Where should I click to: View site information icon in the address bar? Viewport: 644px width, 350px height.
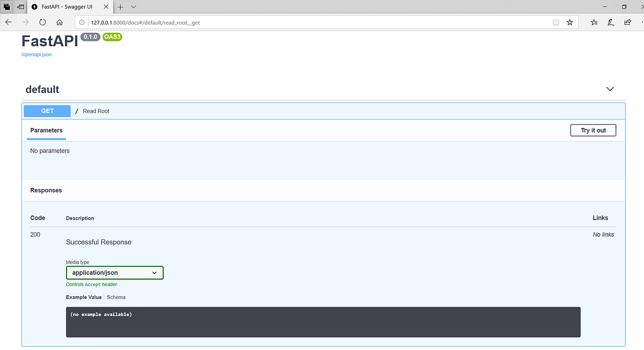point(81,22)
